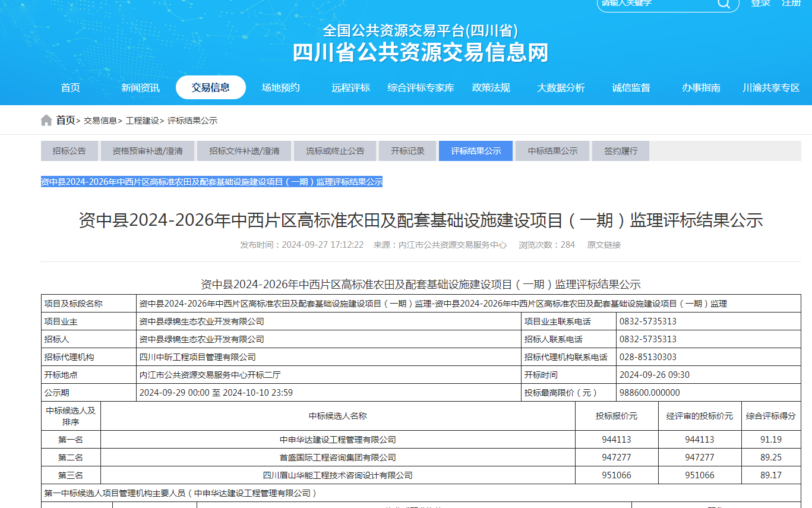The image size is (812, 508).
Task: Open 综合评标专家库 navigation item
Action: coord(421,88)
